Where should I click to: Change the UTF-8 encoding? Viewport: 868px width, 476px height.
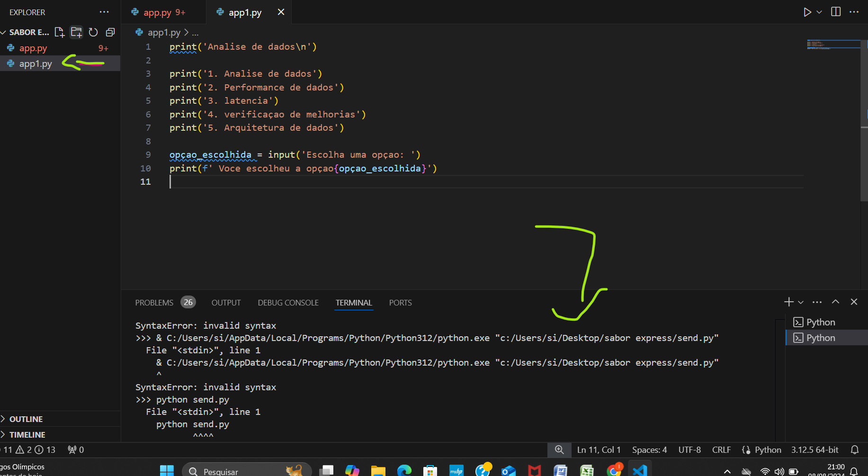click(x=689, y=449)
